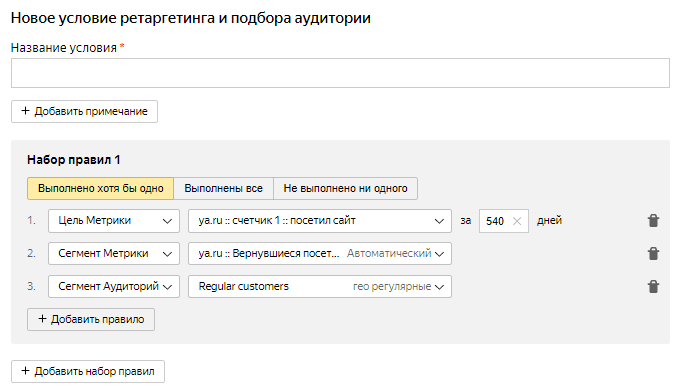Clear the 540 days value with X
This screenshot has height=391, width=684.
(517, 221)
